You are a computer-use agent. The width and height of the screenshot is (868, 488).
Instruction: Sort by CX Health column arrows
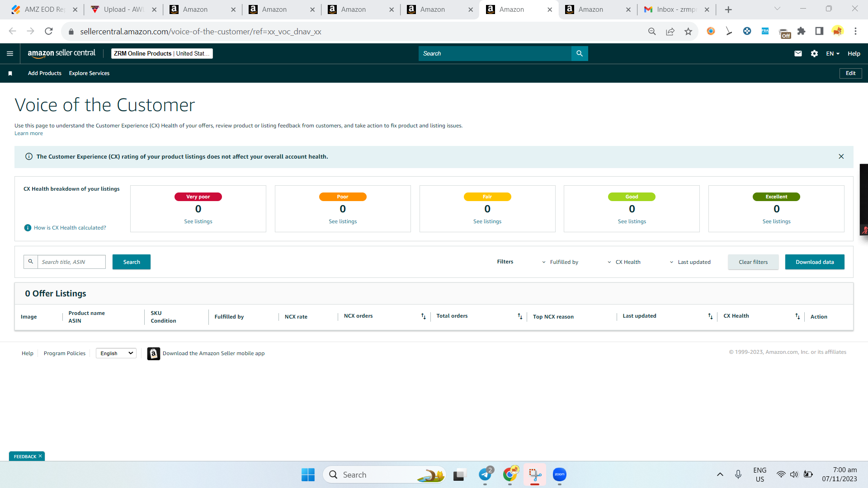tap(797, 316)
